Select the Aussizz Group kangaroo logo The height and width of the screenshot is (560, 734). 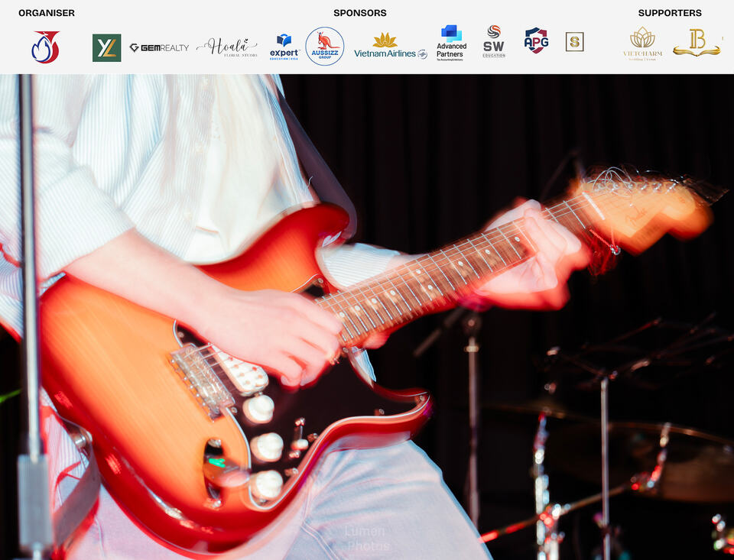(x=325, y=46)
